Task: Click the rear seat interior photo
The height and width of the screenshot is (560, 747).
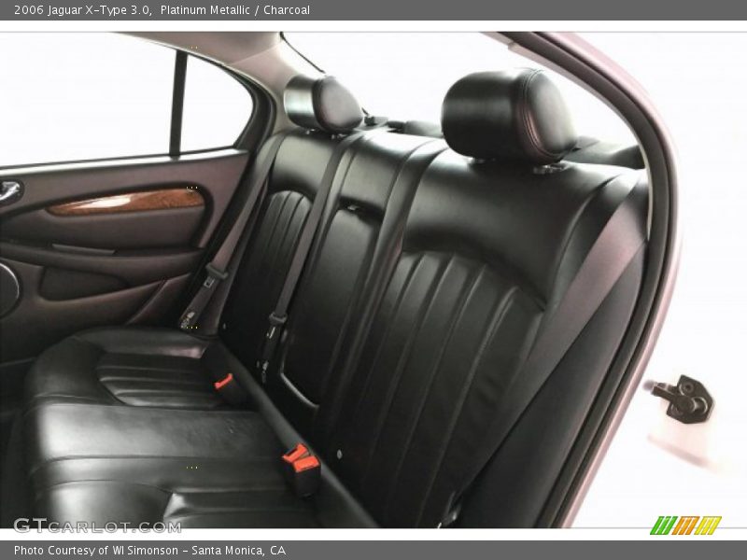Action: (373, 280)
